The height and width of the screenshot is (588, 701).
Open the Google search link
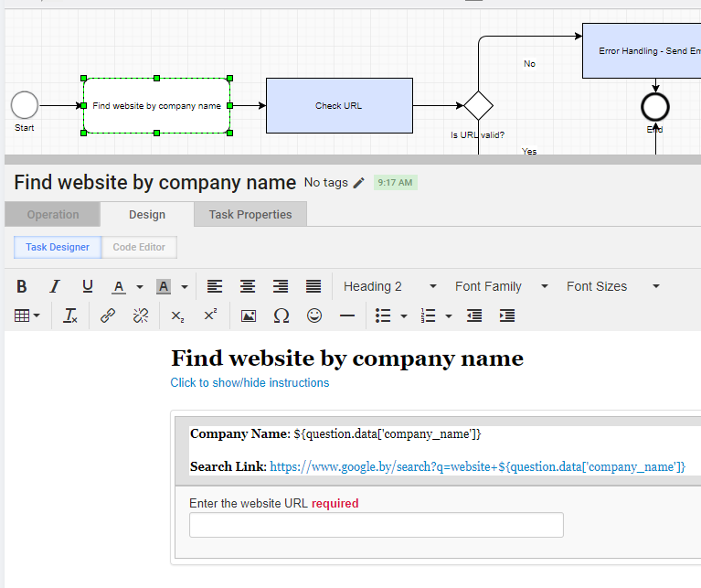[477, 466]
